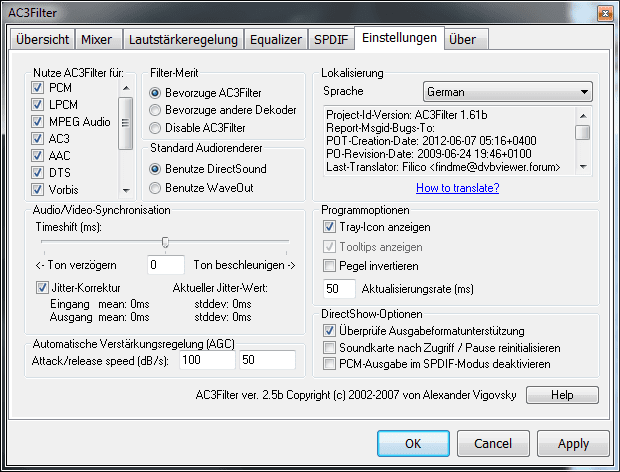The height and width of the screenshot is (472, 620).
Task: Select Benutze WaveOut renderer
Action: pyautogui.click(x=155, y=188)
